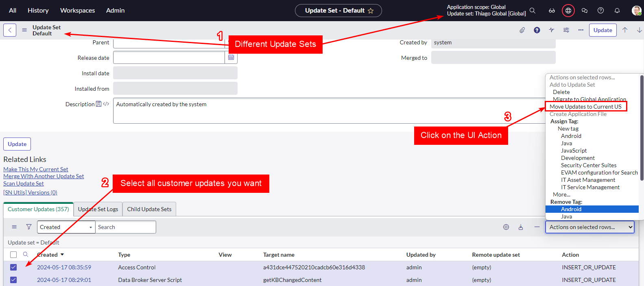This screenshot has height=286, width=644.
Task: Open the help question mark icon in top bar
Action: point(600,11)
